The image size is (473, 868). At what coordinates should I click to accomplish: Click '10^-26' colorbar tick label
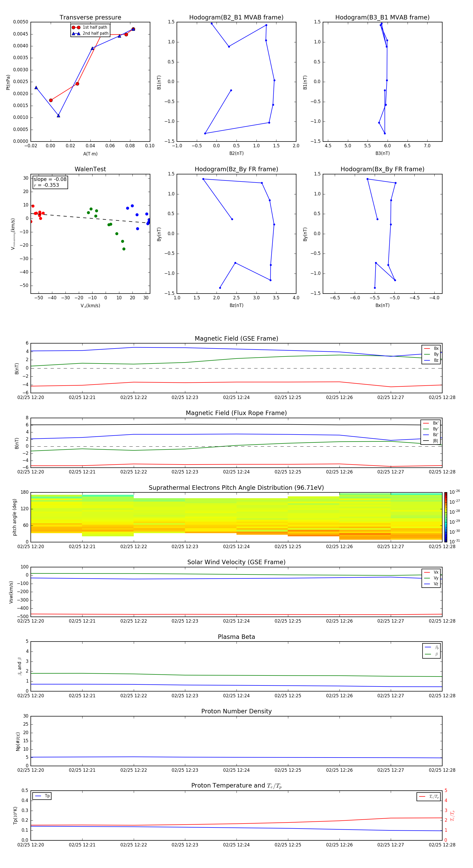coord(455,492)
